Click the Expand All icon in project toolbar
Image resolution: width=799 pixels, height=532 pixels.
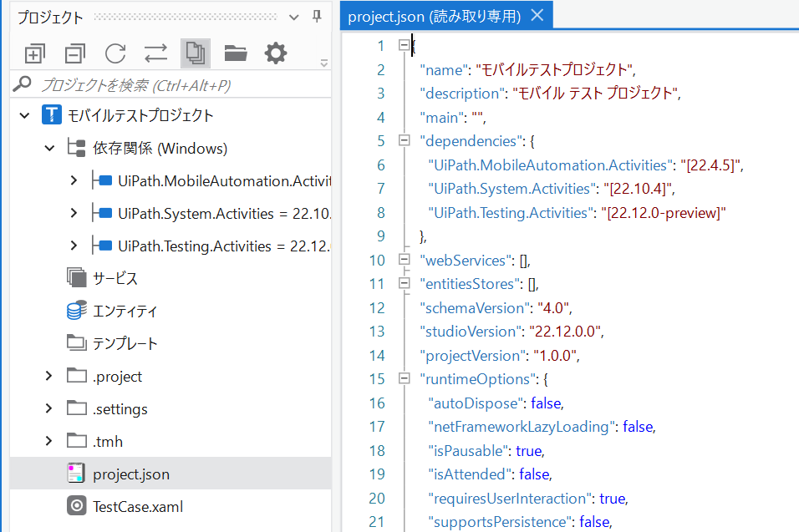point(34,53)
